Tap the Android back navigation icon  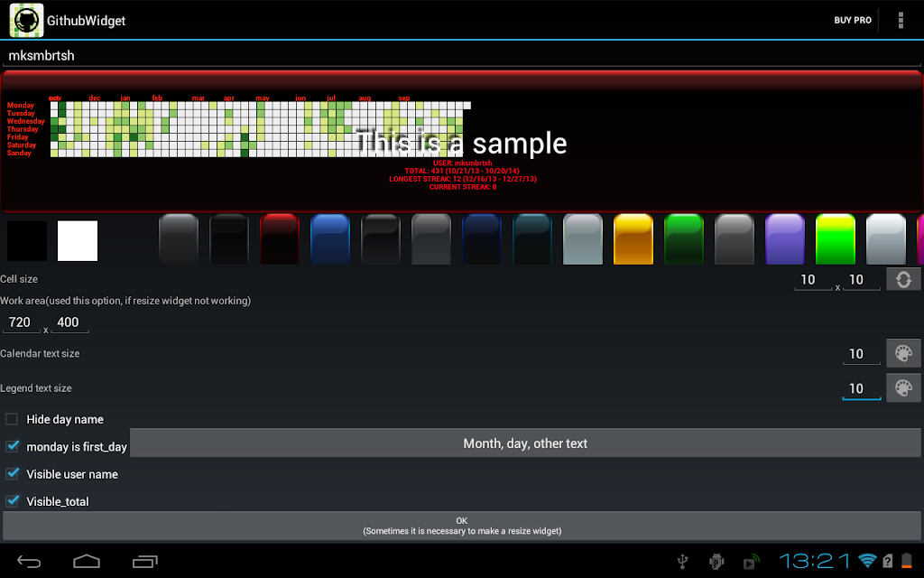(28, 562)
